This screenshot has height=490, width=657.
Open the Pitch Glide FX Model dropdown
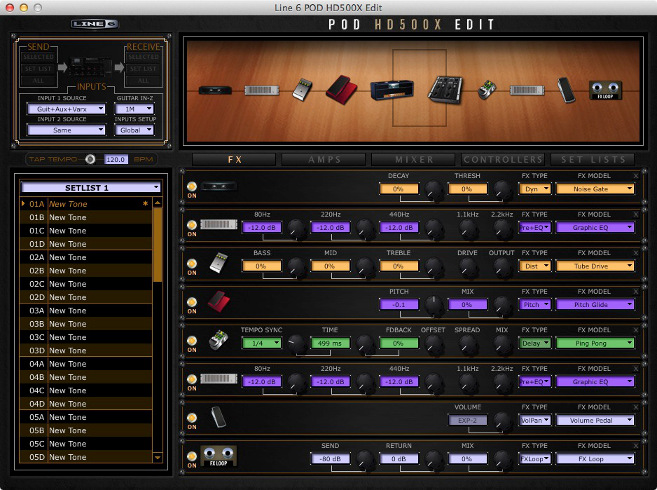[595, 305]
